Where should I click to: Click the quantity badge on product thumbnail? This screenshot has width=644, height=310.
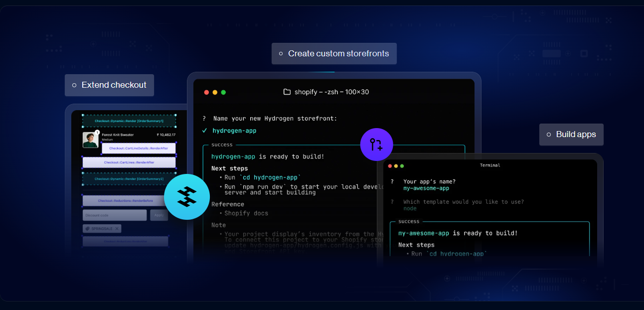click(x=97, y=132)
